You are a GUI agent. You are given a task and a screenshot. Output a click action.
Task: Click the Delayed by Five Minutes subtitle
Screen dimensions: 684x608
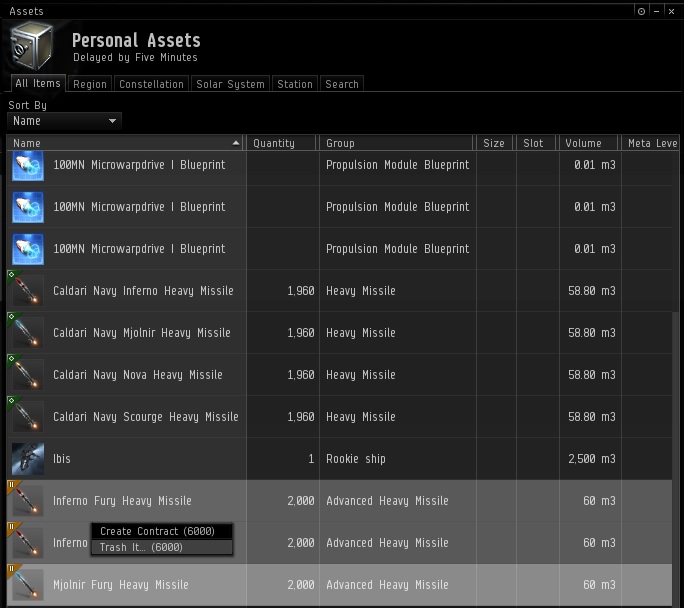135,58
